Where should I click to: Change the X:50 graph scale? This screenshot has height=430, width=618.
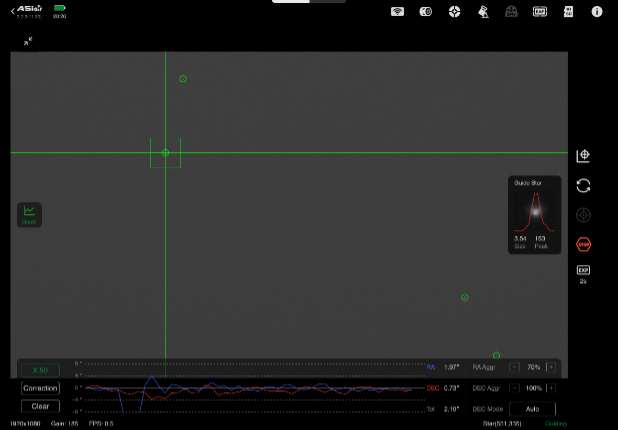(x=40, y=370)
